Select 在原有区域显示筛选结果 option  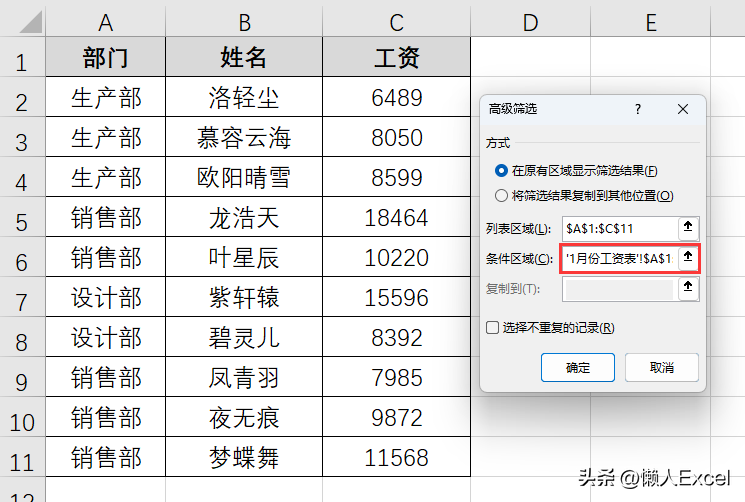click(x=576, y=170)
